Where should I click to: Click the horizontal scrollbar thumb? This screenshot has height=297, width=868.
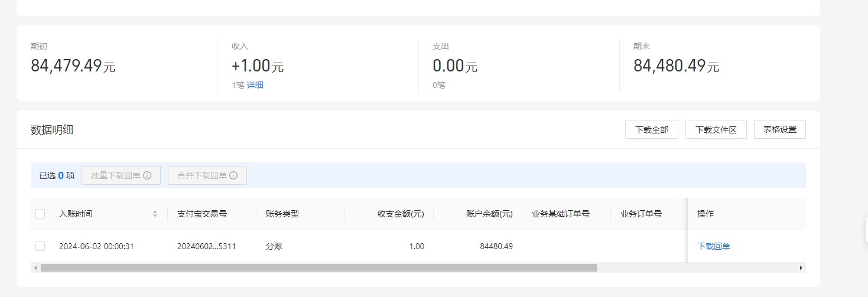[318, 267]
